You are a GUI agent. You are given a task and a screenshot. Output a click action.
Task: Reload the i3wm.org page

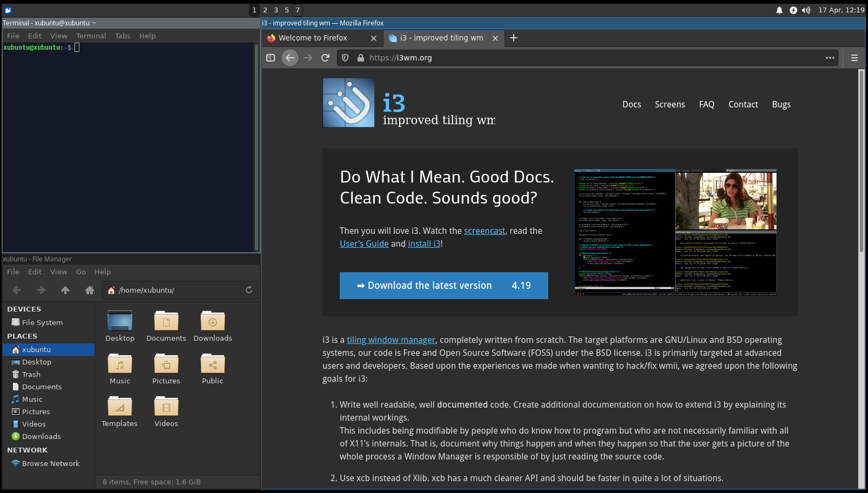[325, 58]
